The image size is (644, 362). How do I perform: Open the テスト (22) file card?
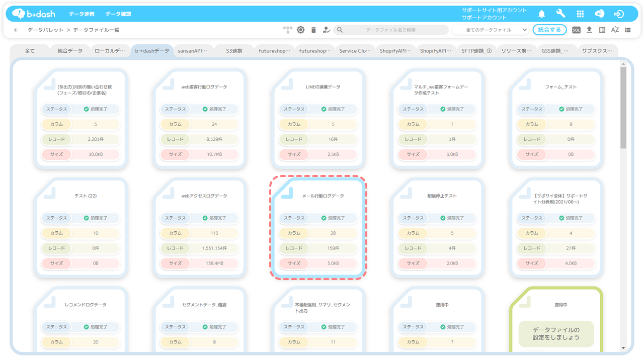pos(81,227)
